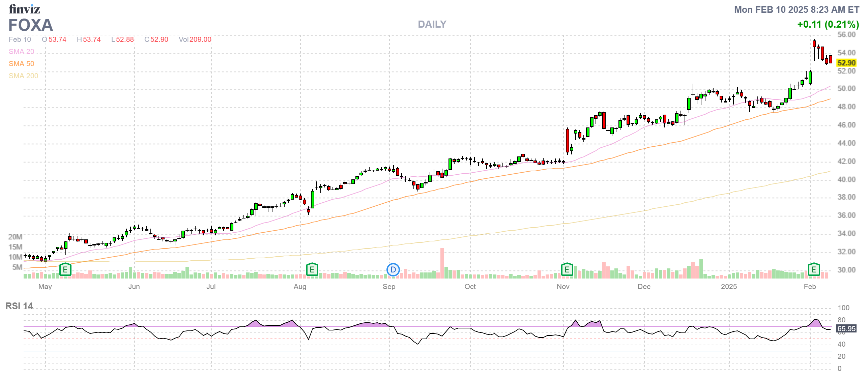Viewport: 868px width, 379px height.
Task: Click the FOXA ticker symbol
Action: pyautogui.click(x=30, y=25)
